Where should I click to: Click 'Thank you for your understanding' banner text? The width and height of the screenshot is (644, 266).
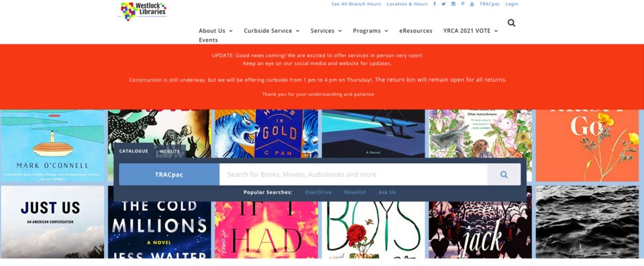coord(318,94)
